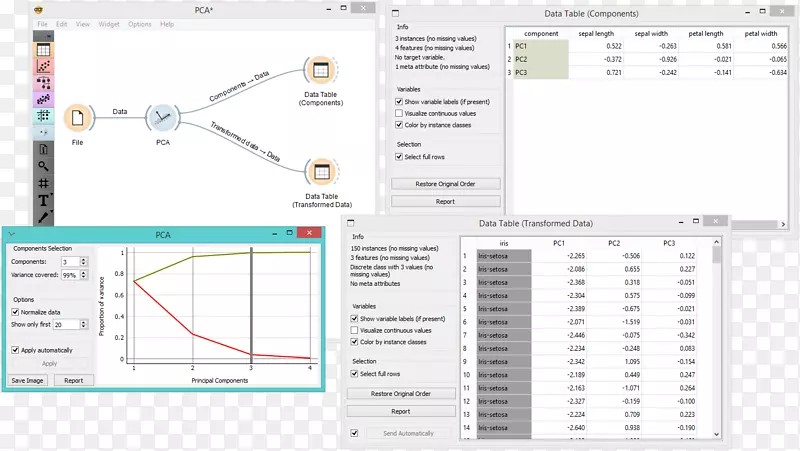Click Report button in Transformed Data window
This screenshot has width=800, height=451.
[x=401, y=411]
